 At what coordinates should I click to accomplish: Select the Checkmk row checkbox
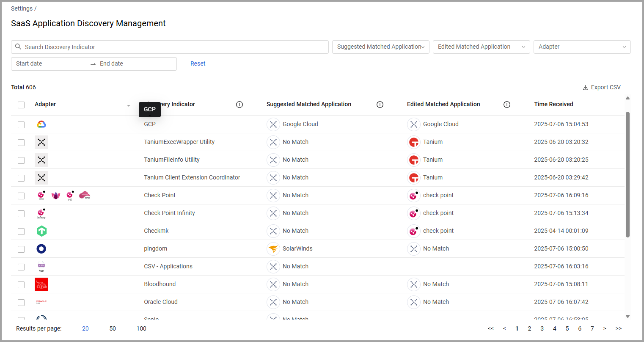tap(21, 232)
